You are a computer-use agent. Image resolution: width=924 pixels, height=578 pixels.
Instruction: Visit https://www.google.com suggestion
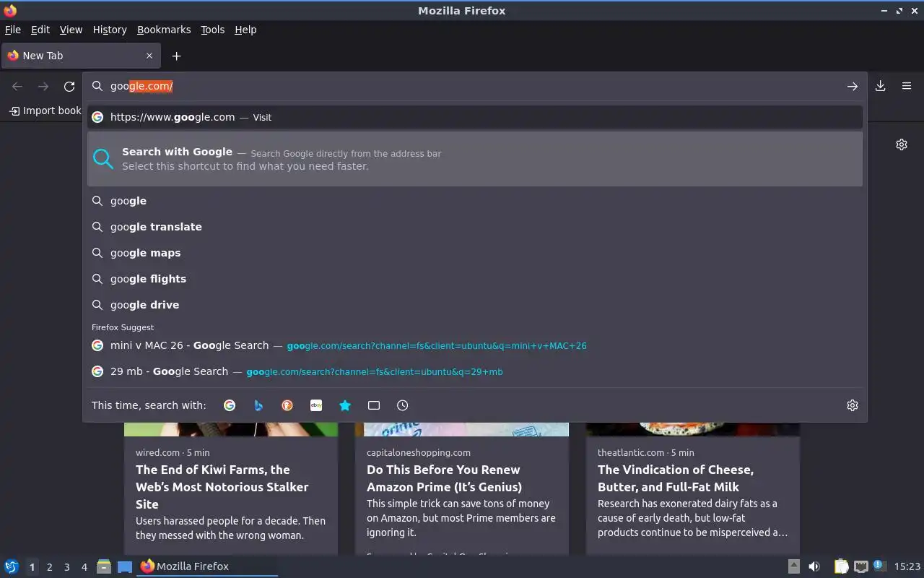(x=475, y=117)
